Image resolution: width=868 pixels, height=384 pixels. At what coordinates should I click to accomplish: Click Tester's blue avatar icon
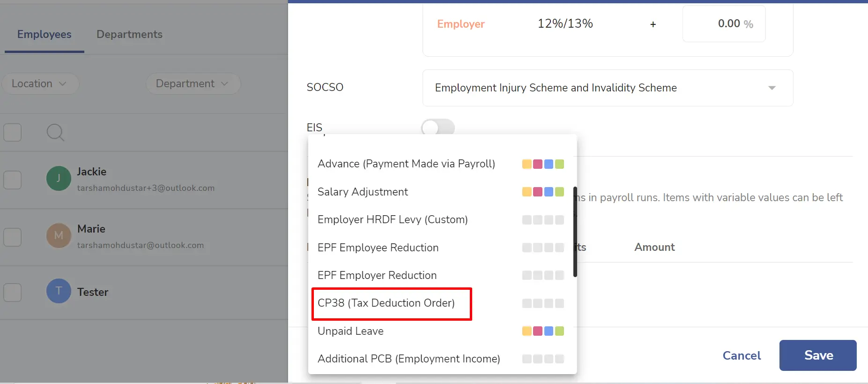pos(59,291)
